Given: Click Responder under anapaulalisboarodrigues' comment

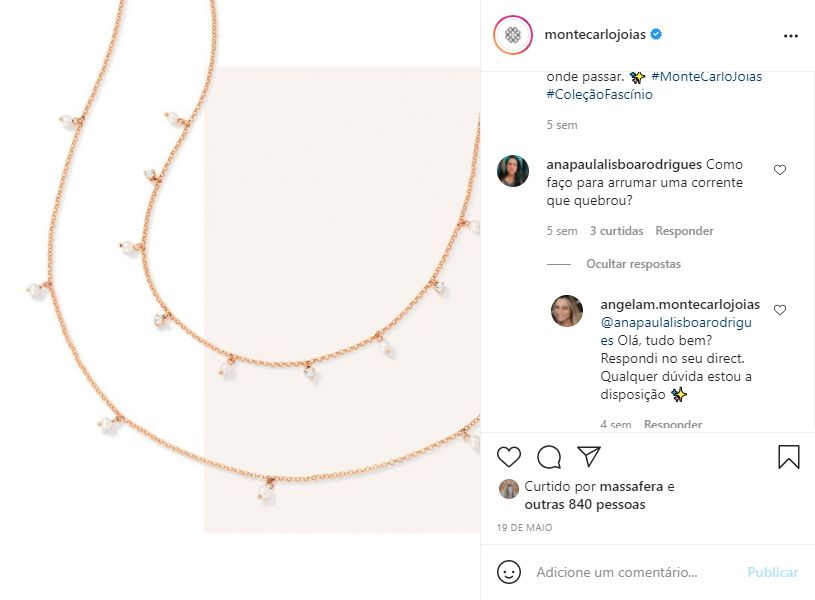Looking at the screenshot, I should 684,231.
